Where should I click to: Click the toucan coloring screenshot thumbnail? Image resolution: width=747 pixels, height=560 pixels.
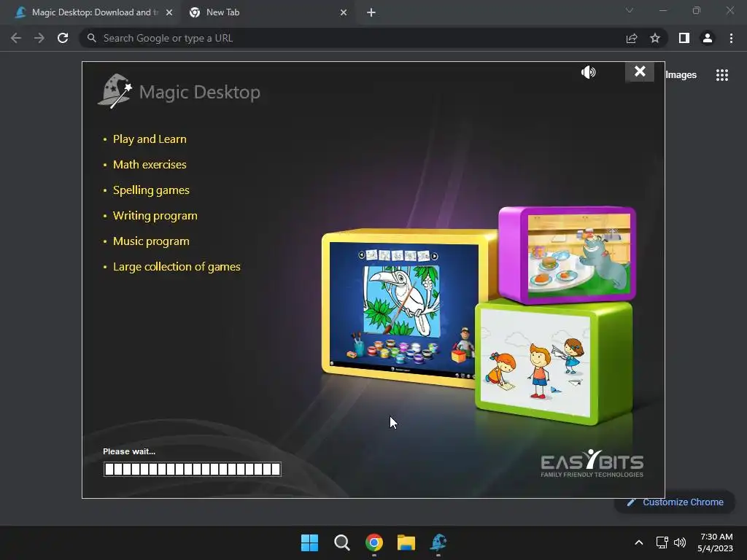pyautogui.click(x=404, y=309)
